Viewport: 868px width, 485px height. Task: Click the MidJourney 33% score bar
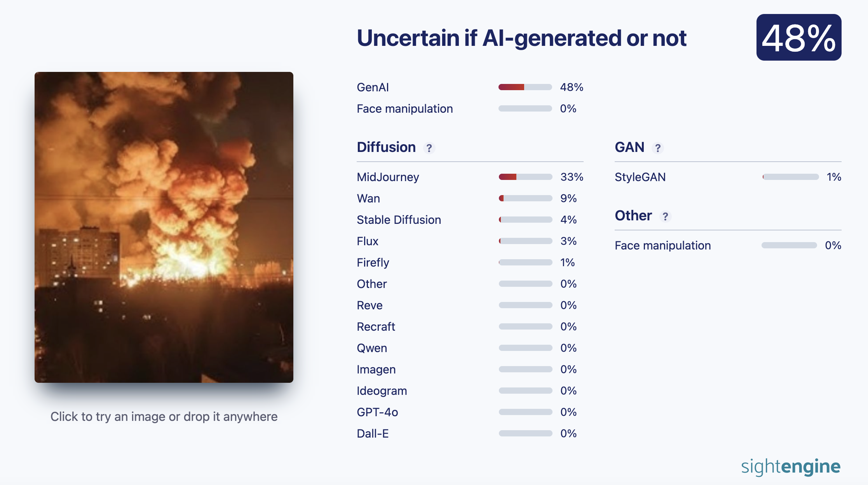tap(525, 177)
